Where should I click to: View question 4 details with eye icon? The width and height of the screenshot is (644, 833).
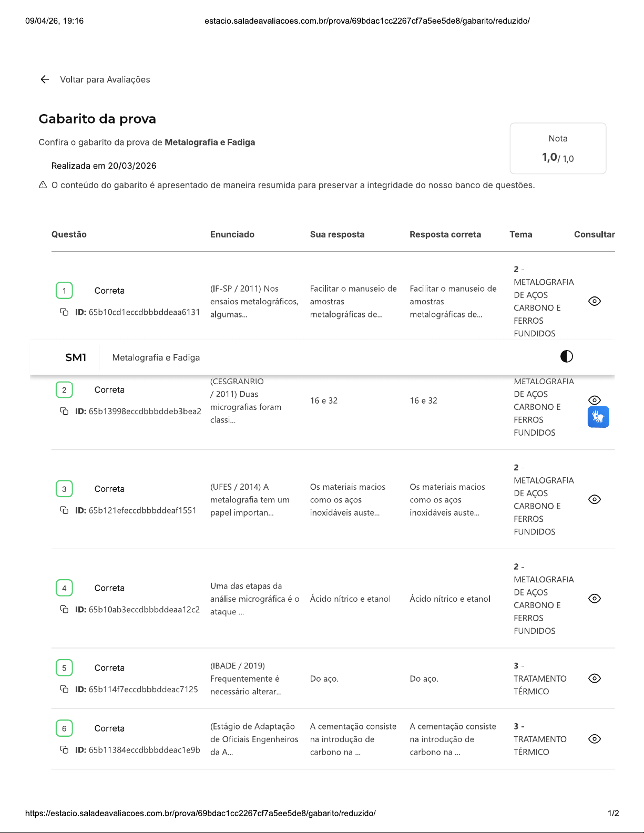(x=594, y=599)
